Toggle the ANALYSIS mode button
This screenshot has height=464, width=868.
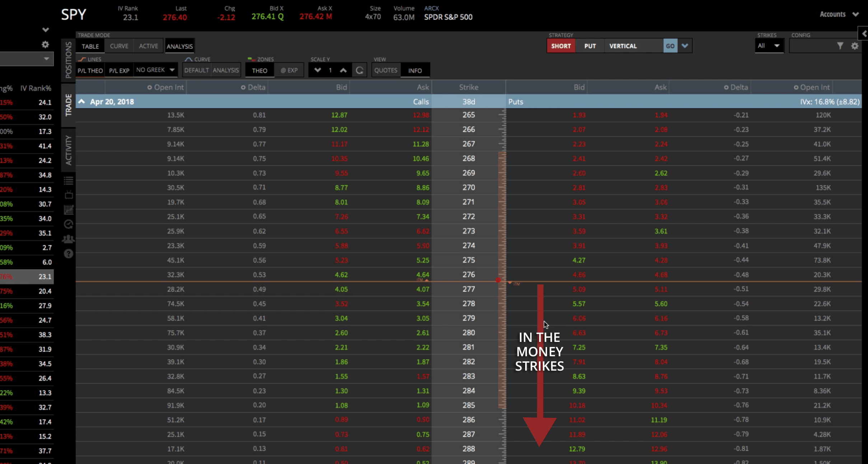(179, 46)
